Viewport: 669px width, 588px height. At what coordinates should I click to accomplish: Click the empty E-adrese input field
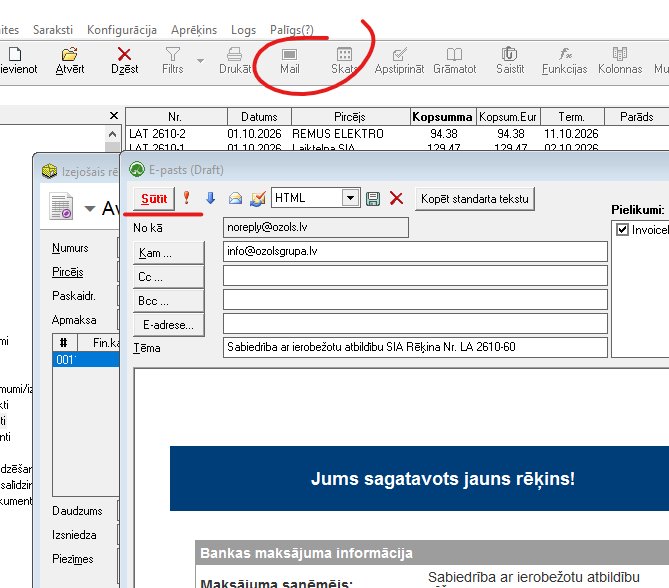click(x=415, y=323)
